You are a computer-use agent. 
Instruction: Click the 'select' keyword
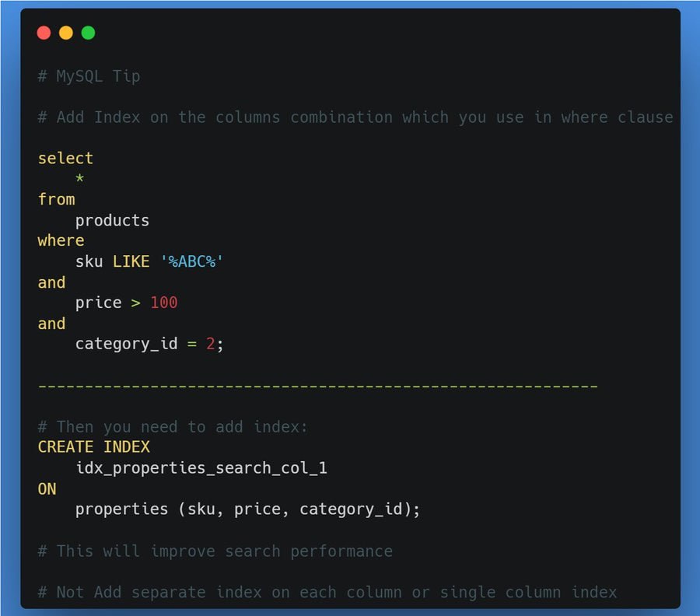click(x=65, y=159)
